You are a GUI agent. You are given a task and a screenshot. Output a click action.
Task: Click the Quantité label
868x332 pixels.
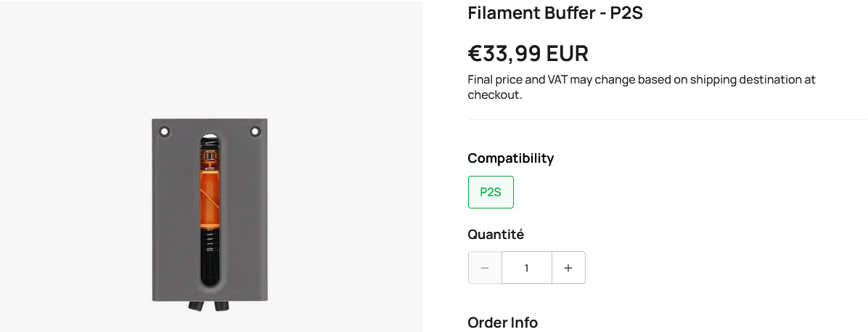coord(496,235)
